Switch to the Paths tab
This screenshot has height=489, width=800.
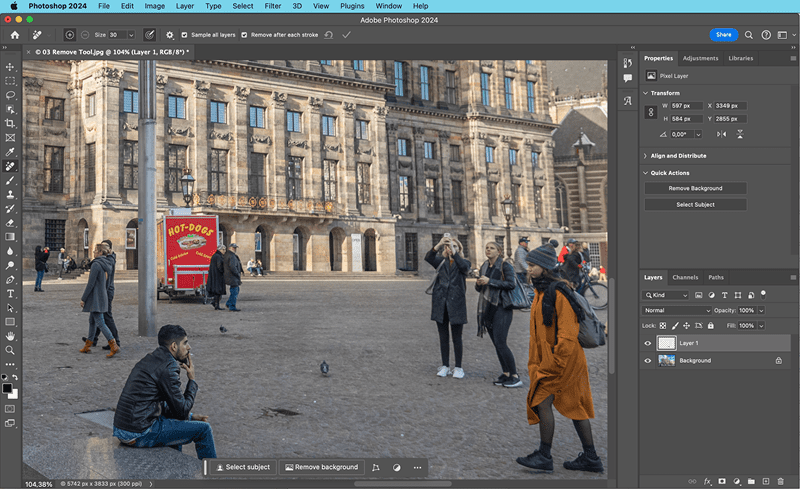click(x=716, y=278)
